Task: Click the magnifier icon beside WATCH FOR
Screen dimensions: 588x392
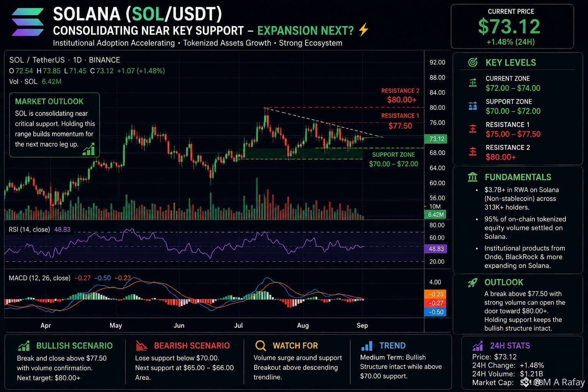Action: pos(260,346)
